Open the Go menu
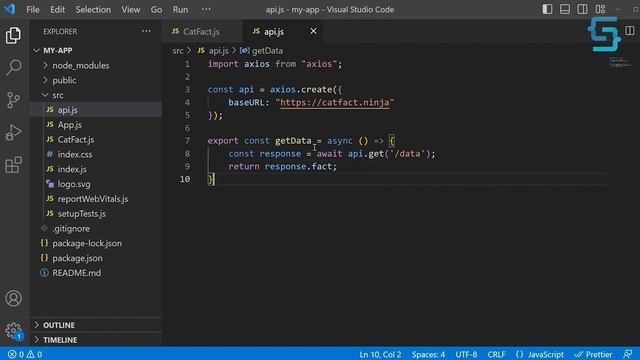The image size is (640, 360). pyautogui.click(x=156, y=9)
